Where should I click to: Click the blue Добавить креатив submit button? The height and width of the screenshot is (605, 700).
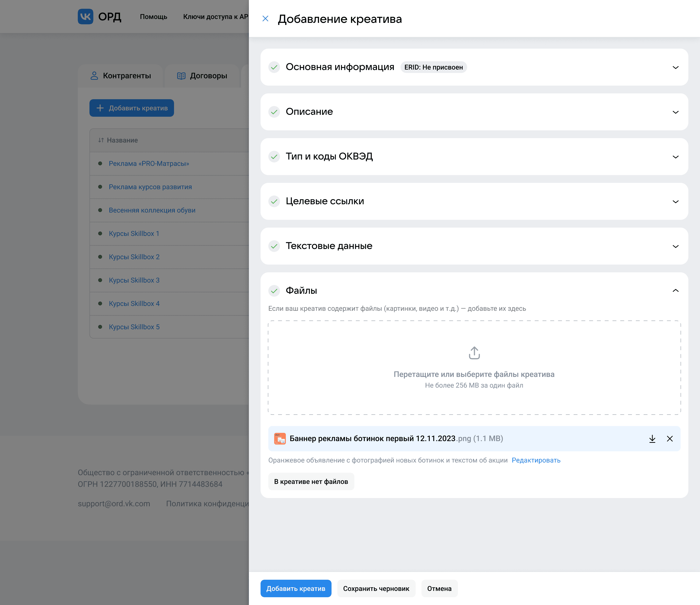coord(296,588)
